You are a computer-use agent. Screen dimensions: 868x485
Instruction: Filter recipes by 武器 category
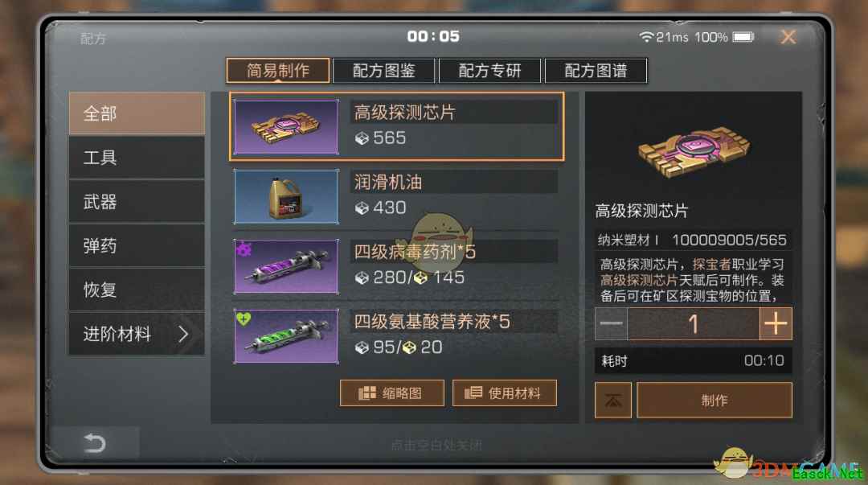[137, 202]
